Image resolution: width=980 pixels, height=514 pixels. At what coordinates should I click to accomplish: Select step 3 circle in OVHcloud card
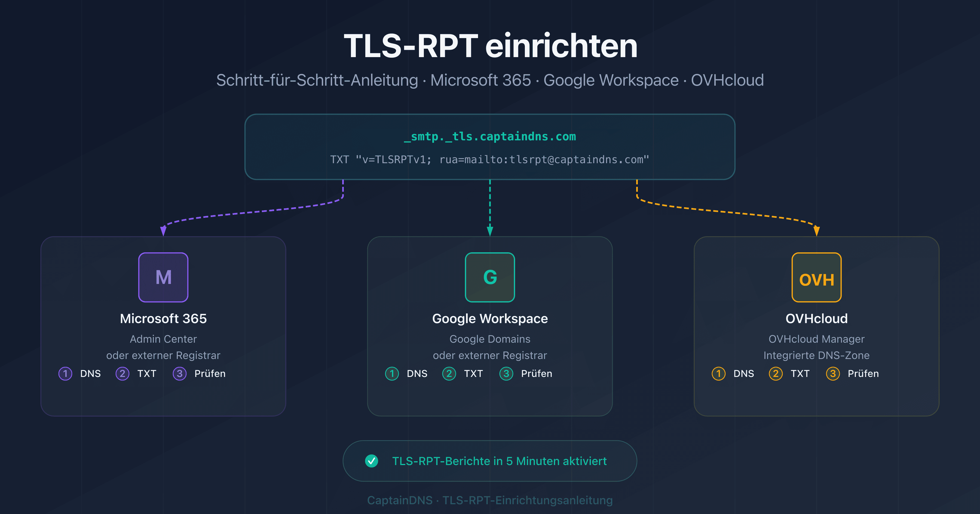click(833, 373)
